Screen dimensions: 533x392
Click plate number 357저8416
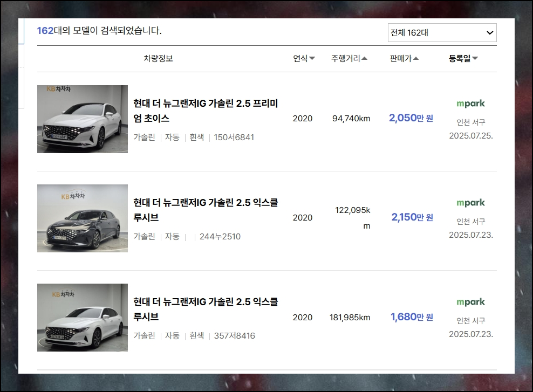tap(234, 335)
